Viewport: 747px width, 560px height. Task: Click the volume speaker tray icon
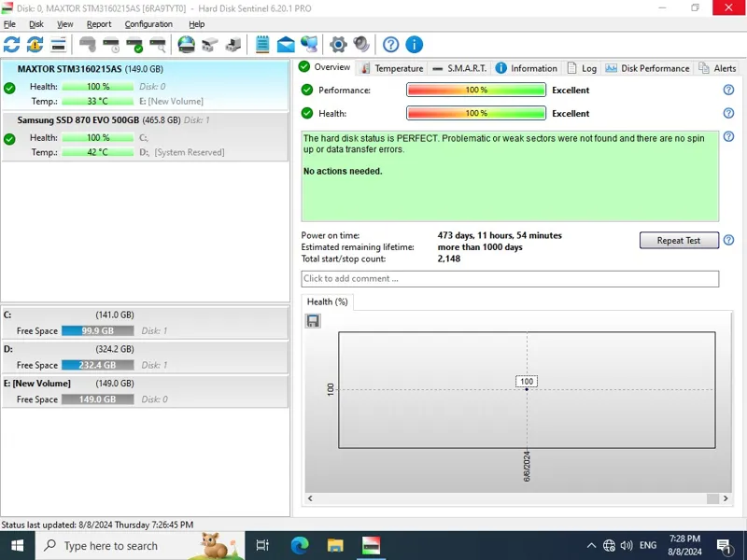(x=627, y=546)
